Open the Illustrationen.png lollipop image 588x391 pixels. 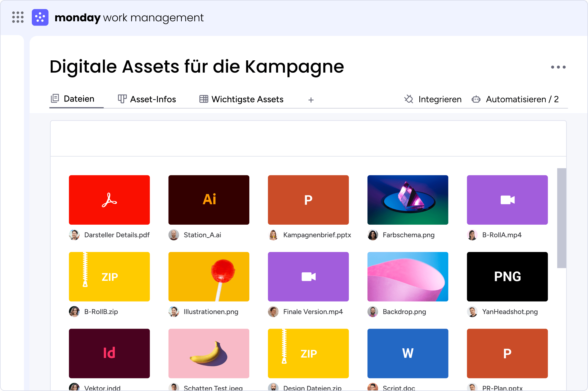pyautogui.click(x=209, y=277)
